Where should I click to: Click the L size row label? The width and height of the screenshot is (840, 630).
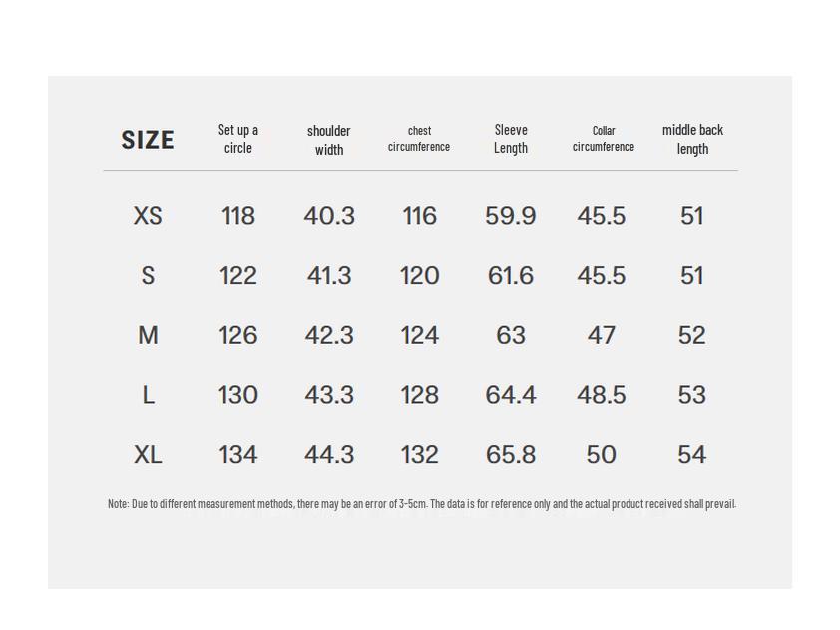[148, 396]
